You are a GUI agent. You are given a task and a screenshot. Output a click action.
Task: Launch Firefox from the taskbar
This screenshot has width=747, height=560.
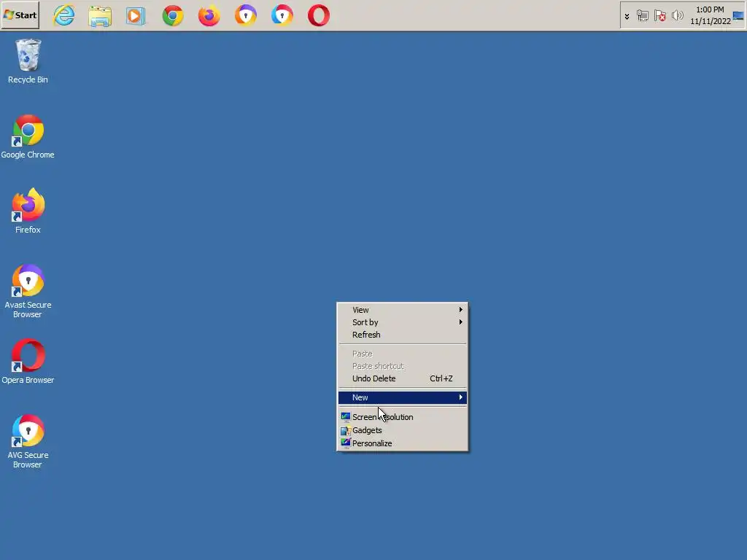pos(209,16)
